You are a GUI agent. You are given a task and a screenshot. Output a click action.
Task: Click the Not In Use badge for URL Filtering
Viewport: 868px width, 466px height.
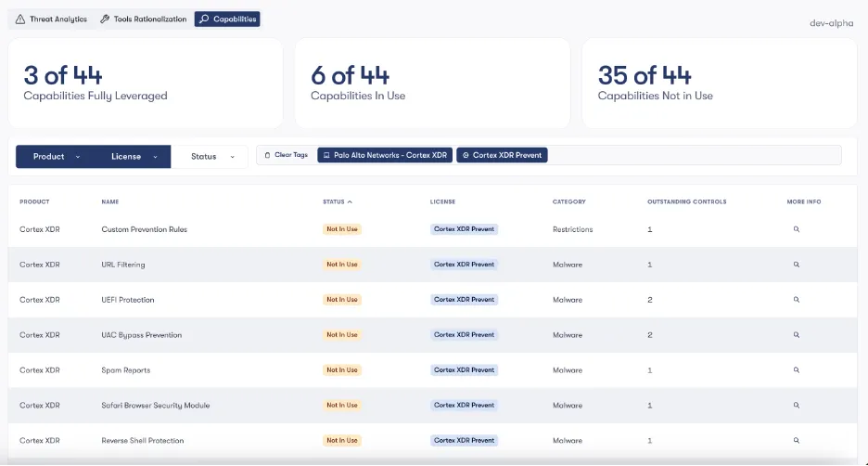point(342,265)
